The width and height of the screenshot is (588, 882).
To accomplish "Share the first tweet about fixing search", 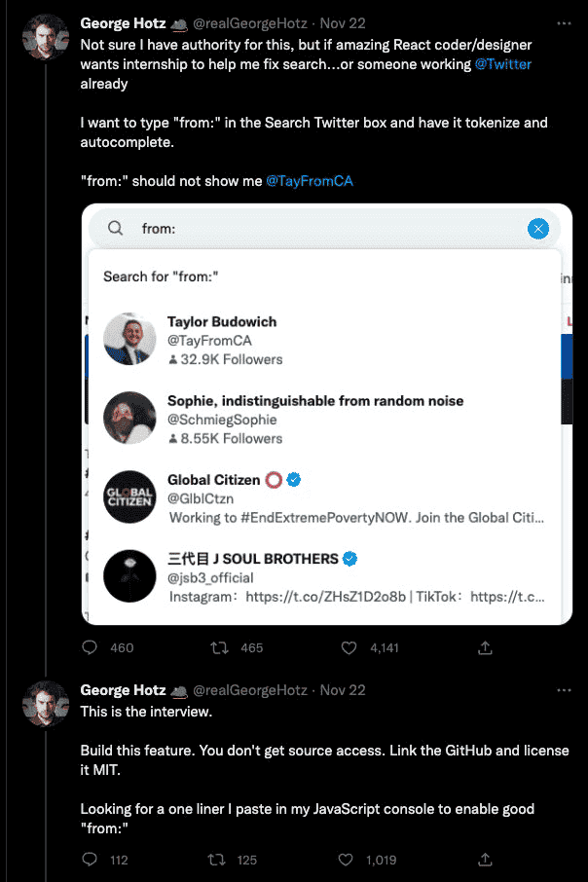I will [x=485, y=647].
